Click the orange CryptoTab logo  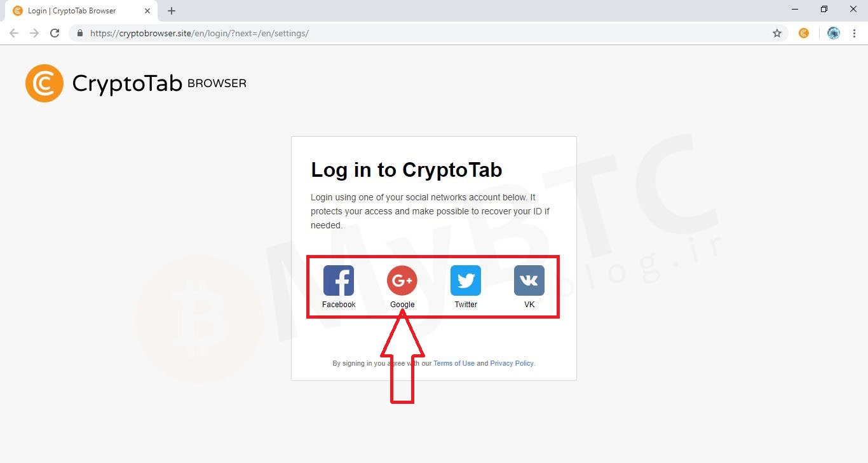[44, 83]
